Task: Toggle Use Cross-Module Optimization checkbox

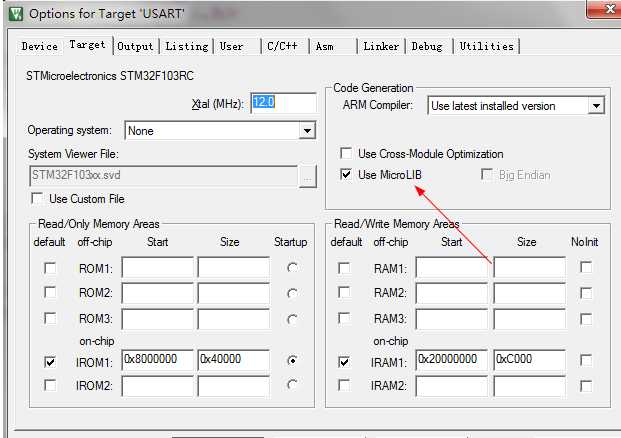Action: [346, 153]
